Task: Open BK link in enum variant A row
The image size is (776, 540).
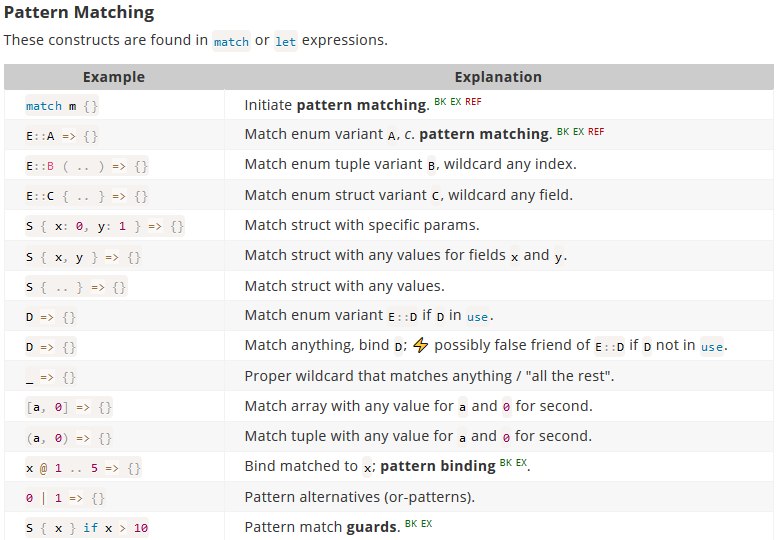Action: click(562, 131)
